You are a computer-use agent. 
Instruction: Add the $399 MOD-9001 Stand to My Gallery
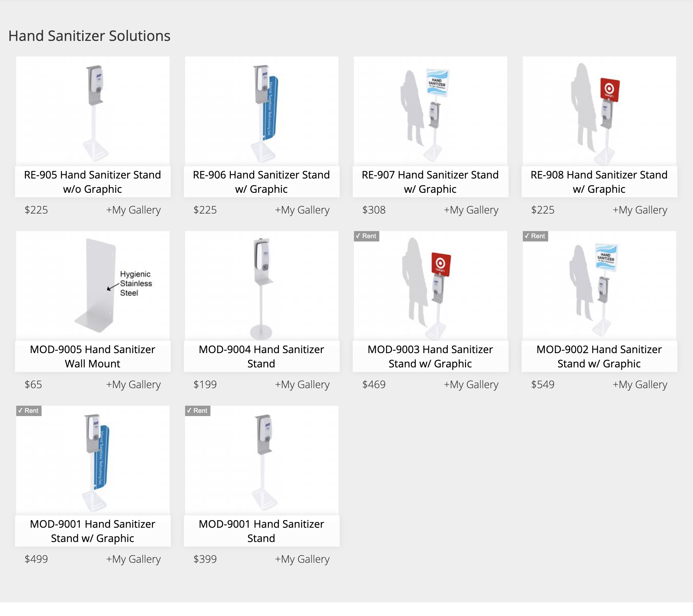pyautogui.click(x=302, y=559)
